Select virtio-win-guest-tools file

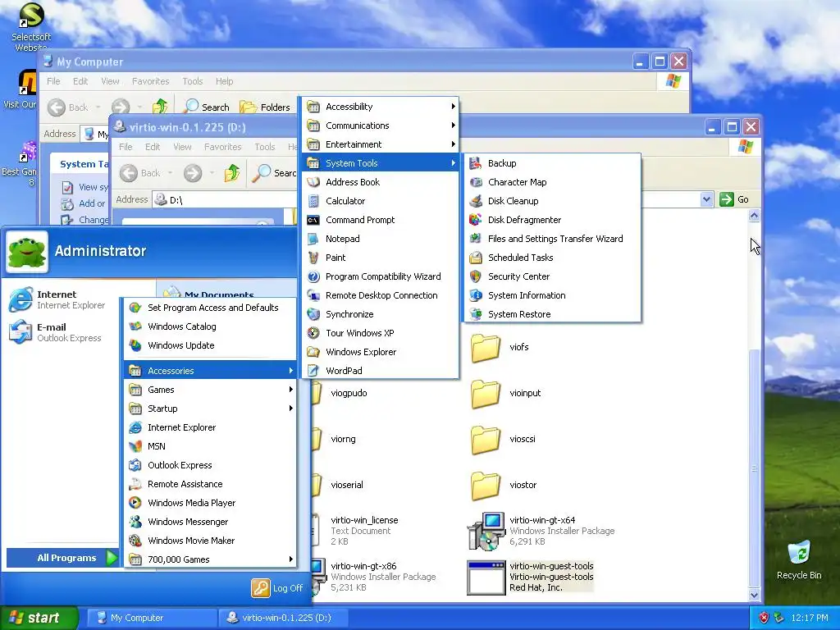tap(531, 577)
